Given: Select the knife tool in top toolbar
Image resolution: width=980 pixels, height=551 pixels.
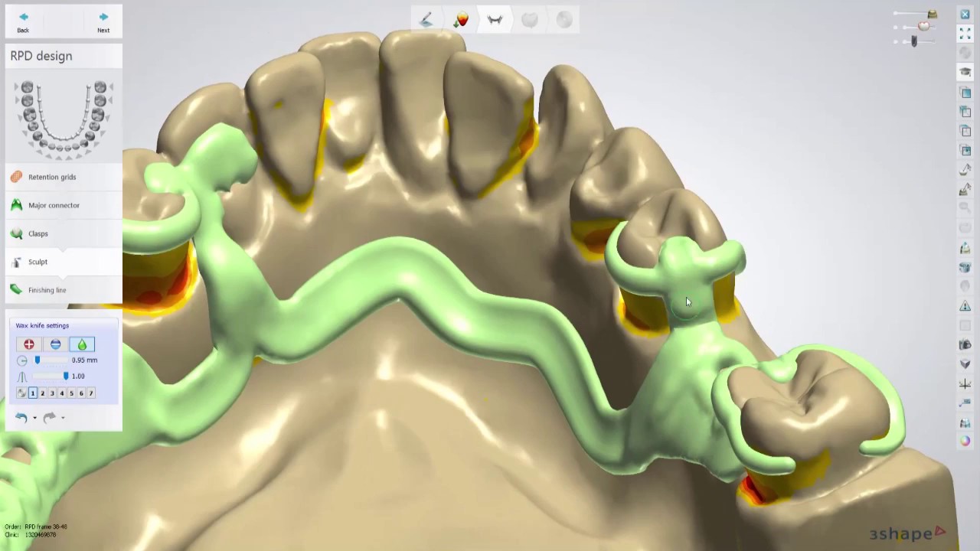Looking at the screenshot, I should [426, 20].
